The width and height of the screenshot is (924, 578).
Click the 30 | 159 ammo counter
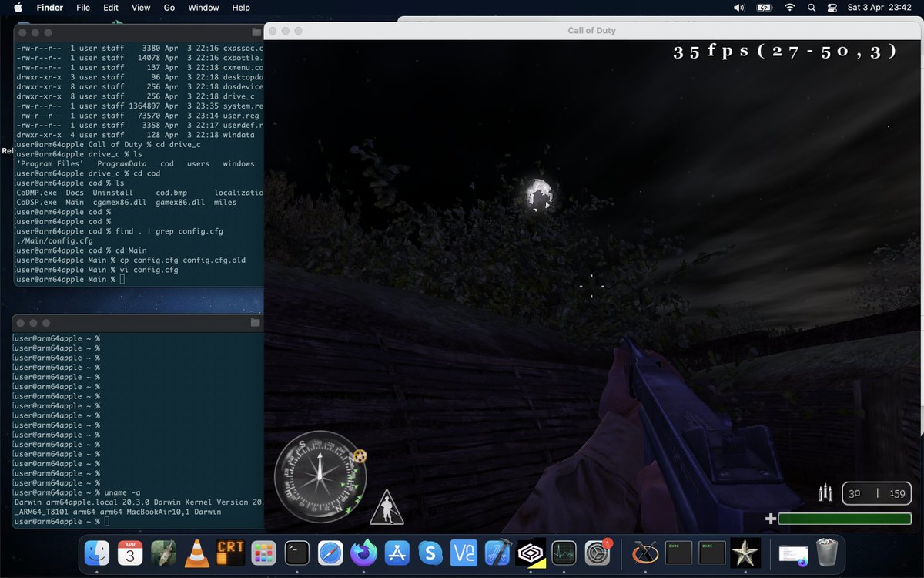point(878,493)
